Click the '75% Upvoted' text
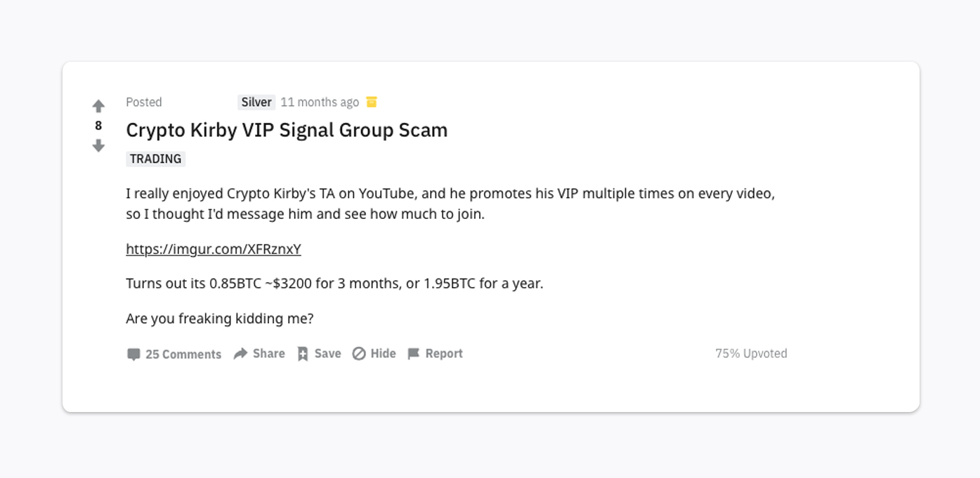 point(751,353)
